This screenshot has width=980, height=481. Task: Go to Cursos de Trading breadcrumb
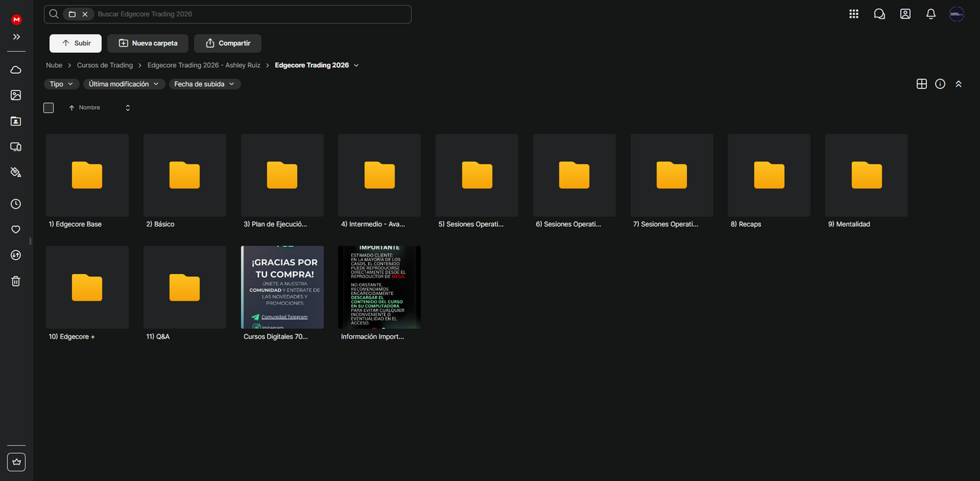[104, 65]
